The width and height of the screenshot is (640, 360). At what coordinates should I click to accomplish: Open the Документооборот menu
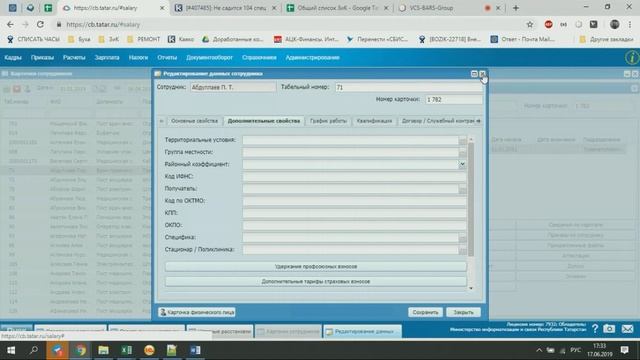(209, 58)
